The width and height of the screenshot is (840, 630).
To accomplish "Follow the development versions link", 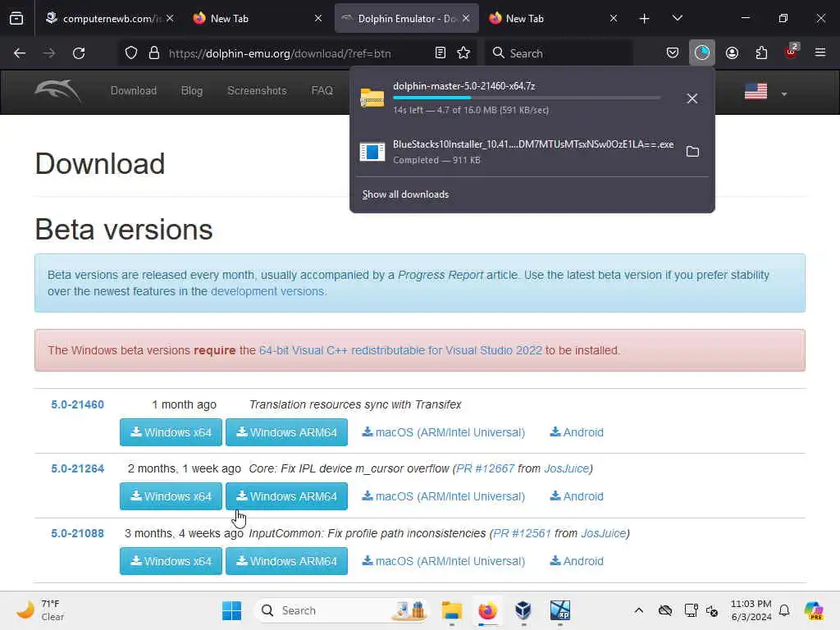I will [267, 291].
